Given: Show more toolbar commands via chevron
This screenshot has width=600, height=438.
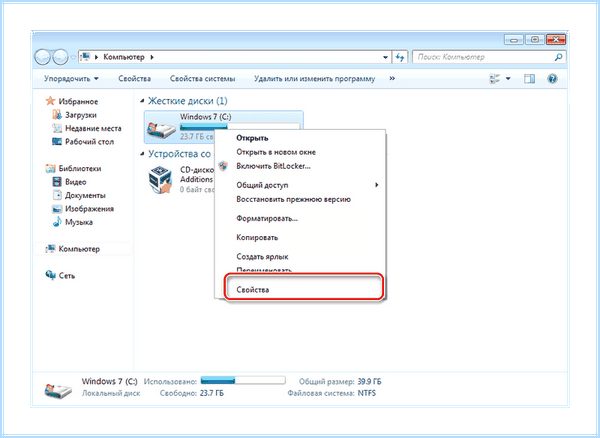Looking at the screenshot, I should pyautogui.click(x=392, y=78).
